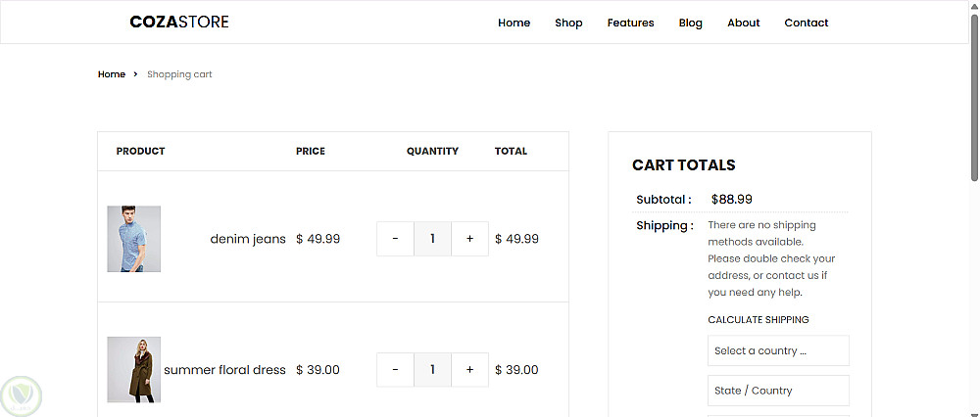980x417 pixels.
Task: Go to the Features page
Action: (630, 23)
